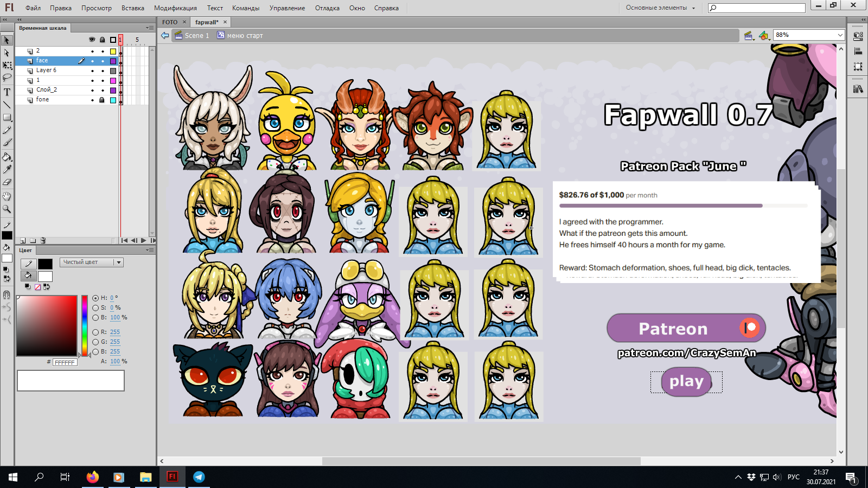Click the rainbow hue slider bar

(85, 326)
